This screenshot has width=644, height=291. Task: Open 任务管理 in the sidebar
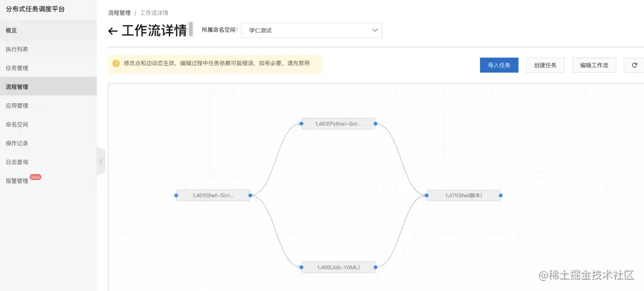pos(48,68)
